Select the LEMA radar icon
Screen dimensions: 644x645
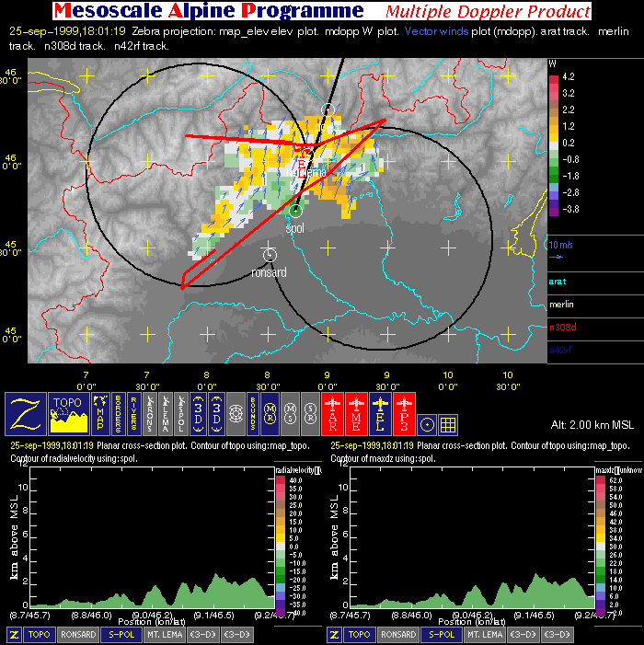click(x=167, y=414)
